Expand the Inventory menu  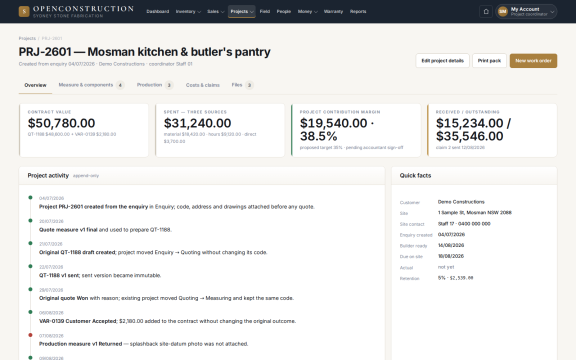(x=188, y=11)
